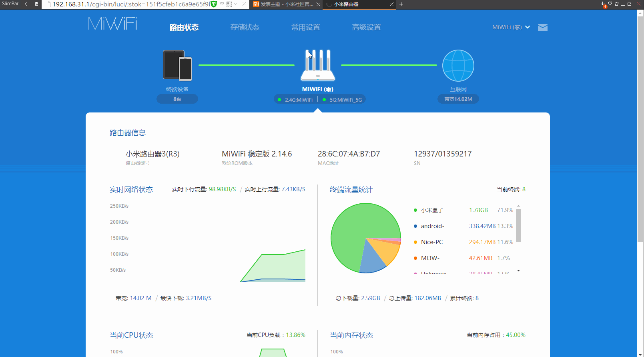The height and width of the screenshot is (357, 644).
Task: Open the address bar dropdown arrow
Action: (236, 4)
